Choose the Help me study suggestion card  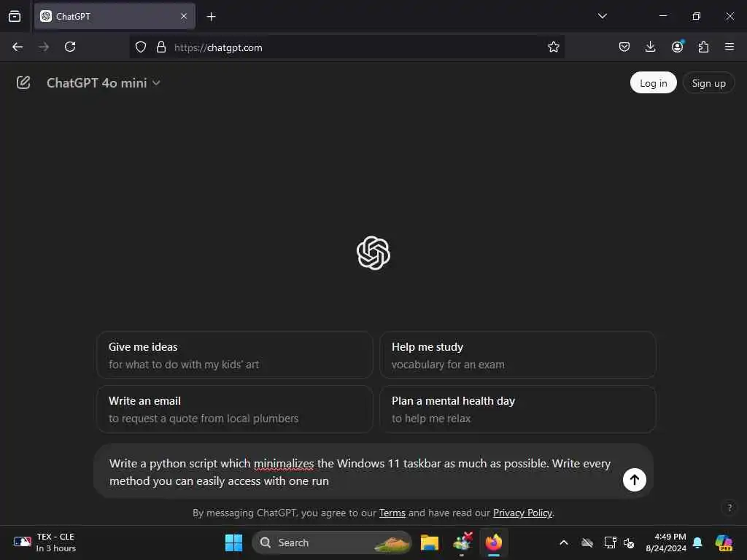tap(518, 355)
